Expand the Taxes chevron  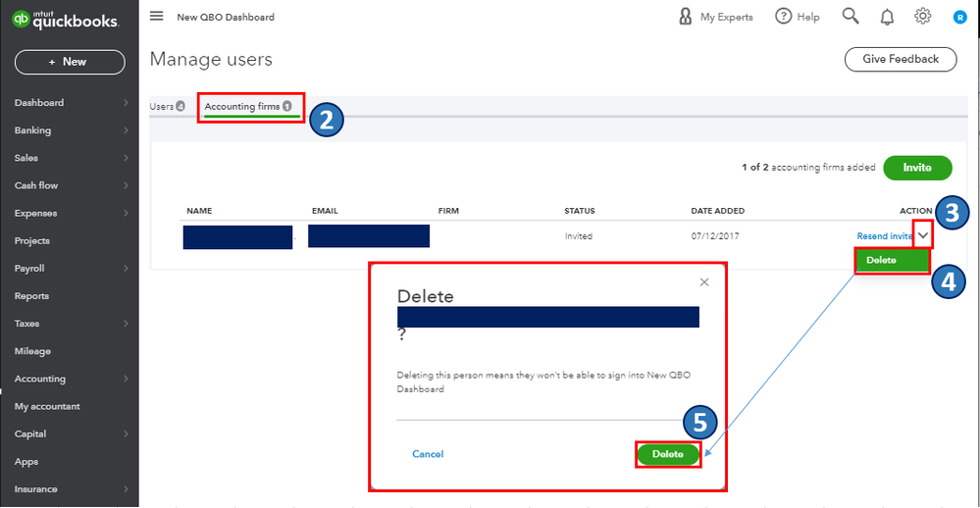coord(126,323)
